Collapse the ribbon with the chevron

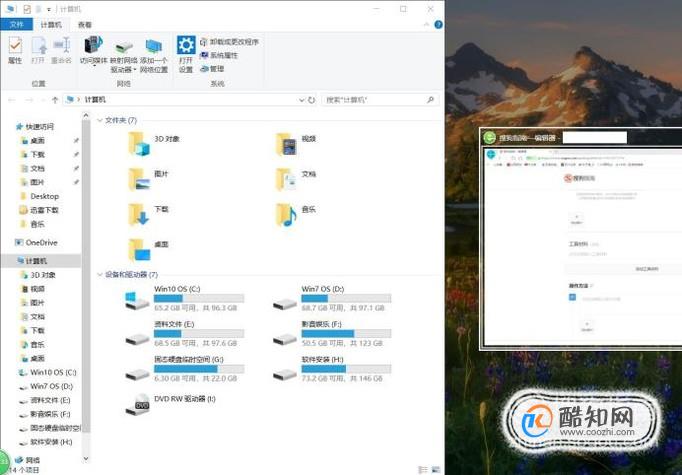(x=426, y=25)
